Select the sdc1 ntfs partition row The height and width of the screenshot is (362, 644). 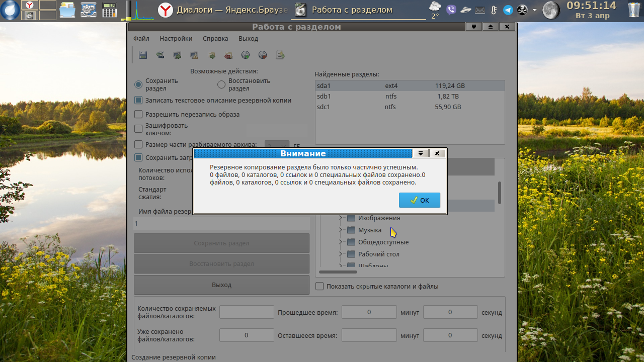[x=410, y=107]
